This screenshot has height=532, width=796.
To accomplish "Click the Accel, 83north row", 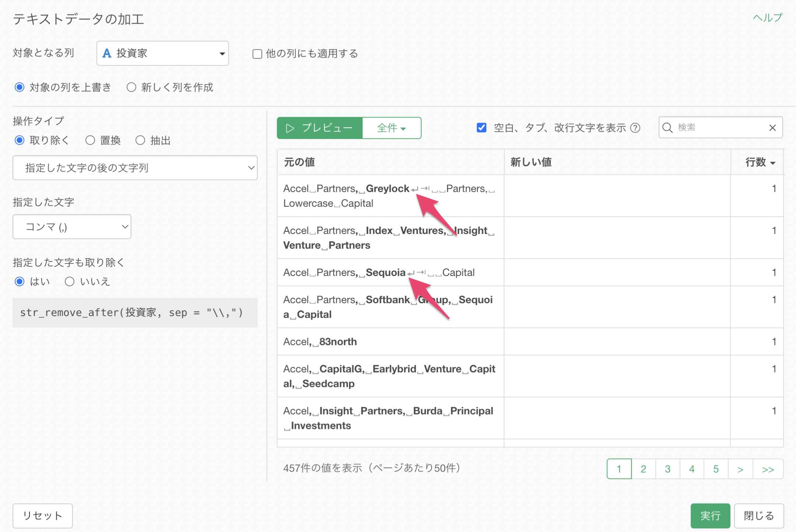I will tap(530, 342).
